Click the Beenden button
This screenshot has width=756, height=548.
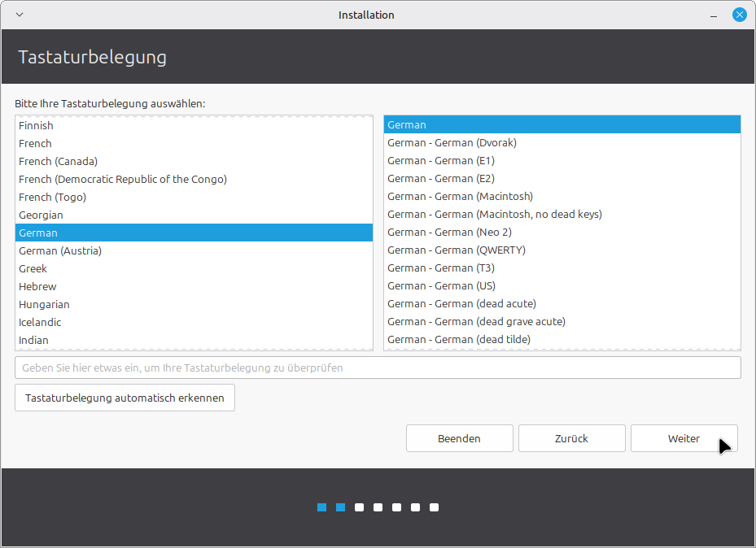[x=459, y=438]
